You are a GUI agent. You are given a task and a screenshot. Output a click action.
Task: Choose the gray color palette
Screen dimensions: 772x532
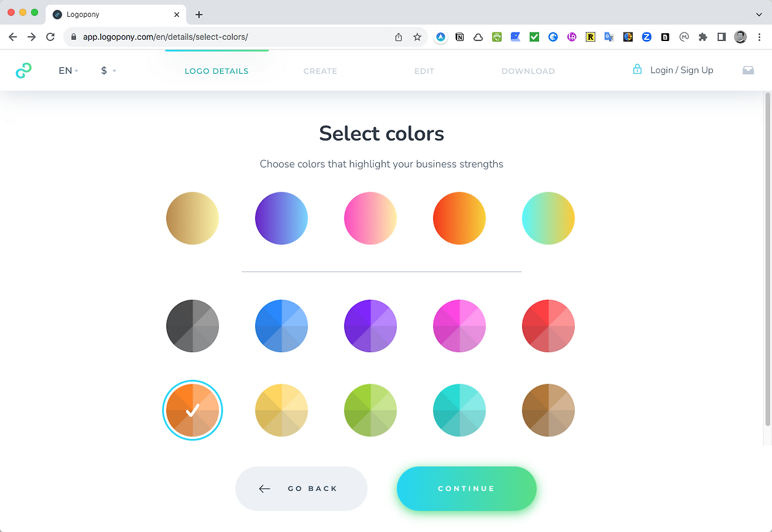192,326
